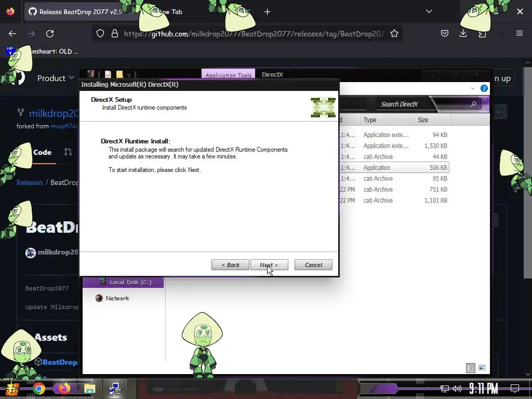Select the 506 KB Application file row

(x=394, y=168)
